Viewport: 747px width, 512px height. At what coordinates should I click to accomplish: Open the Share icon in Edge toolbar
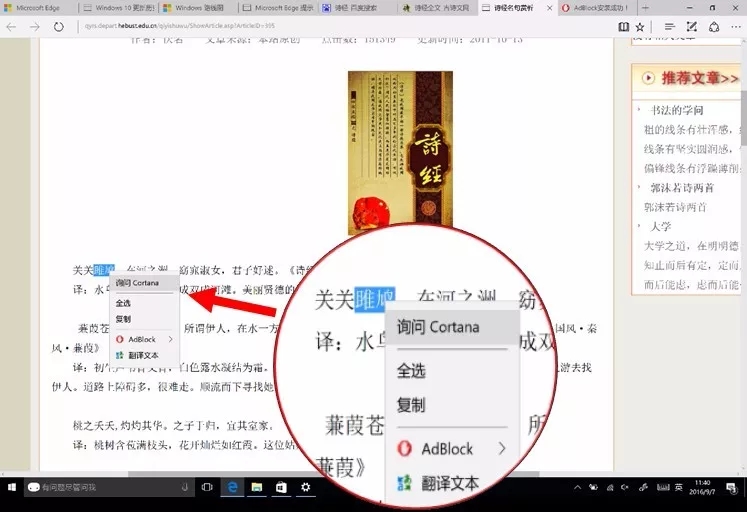(x=714, y=27)
